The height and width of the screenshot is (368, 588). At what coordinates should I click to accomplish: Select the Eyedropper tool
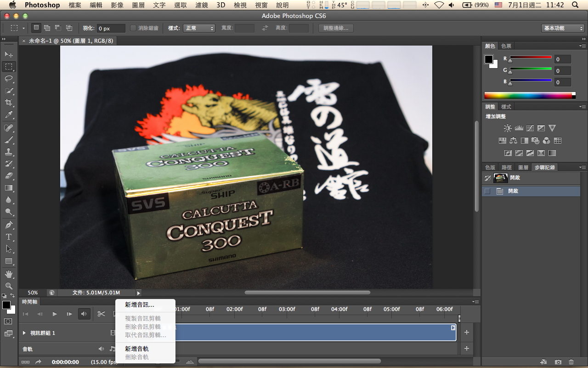(x=9, y=115)
